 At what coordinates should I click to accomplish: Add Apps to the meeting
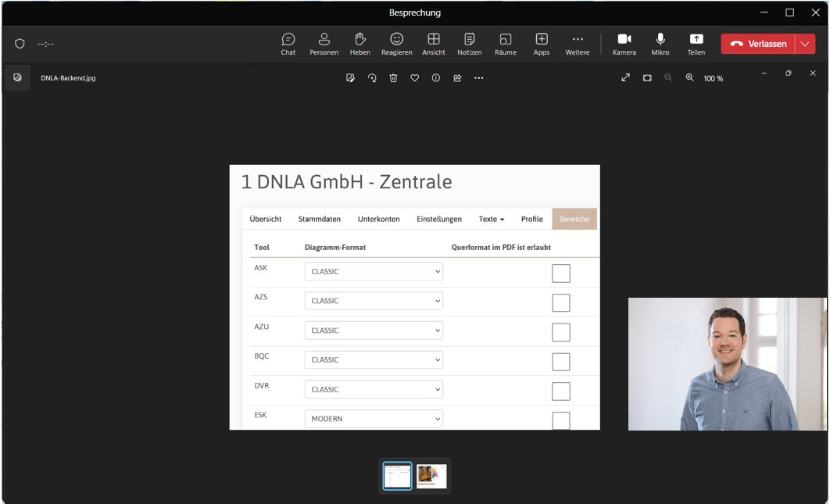[x=542, y=44]
